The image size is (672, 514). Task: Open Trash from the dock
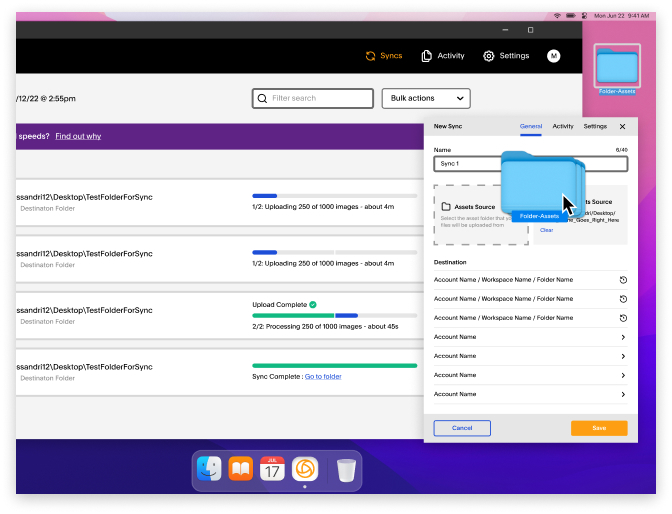point(346,470)
